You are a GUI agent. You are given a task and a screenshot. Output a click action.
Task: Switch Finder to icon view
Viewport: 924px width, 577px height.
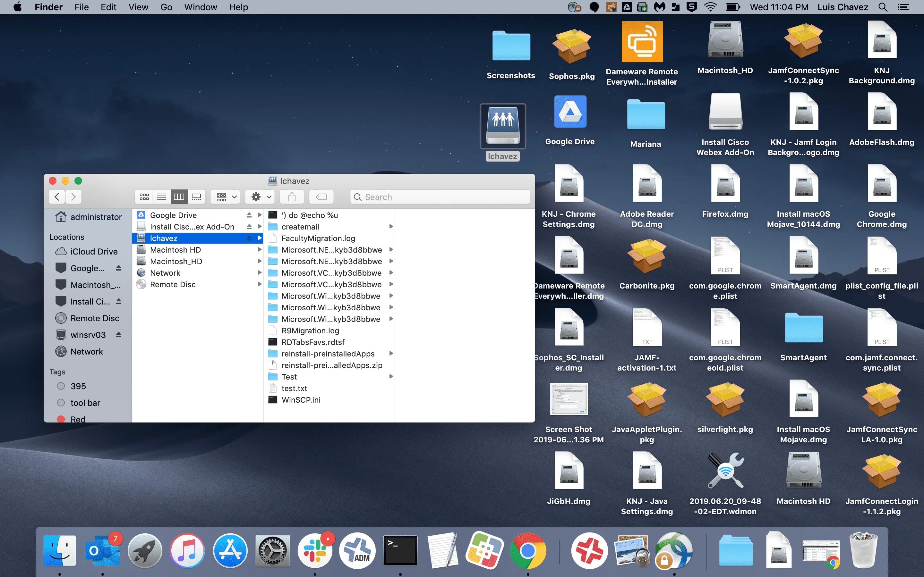point(144,197)
